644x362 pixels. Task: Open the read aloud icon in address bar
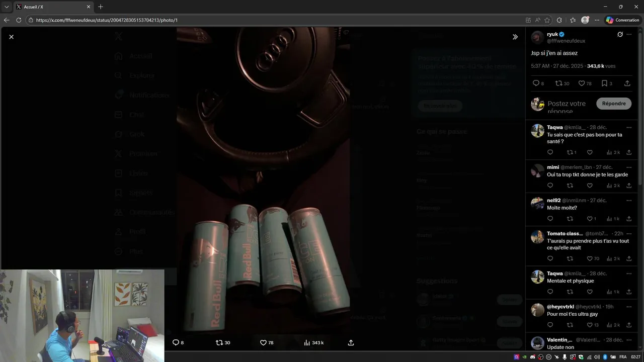537,20
